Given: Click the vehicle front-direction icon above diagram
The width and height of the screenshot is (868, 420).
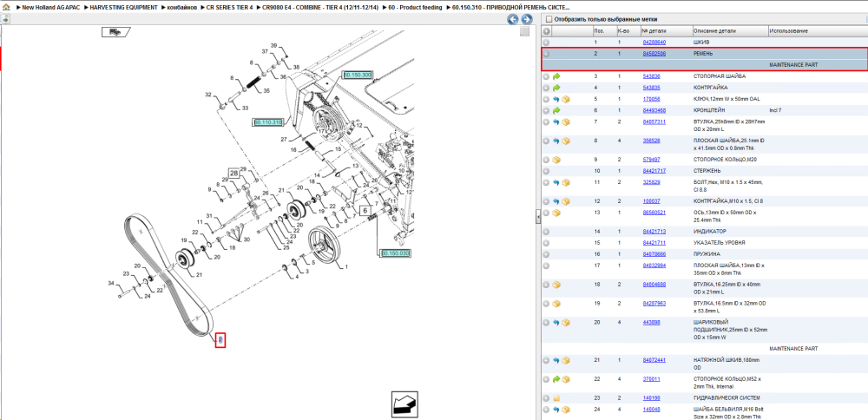Looking at the screenshot, I should (x=115, y=32).
